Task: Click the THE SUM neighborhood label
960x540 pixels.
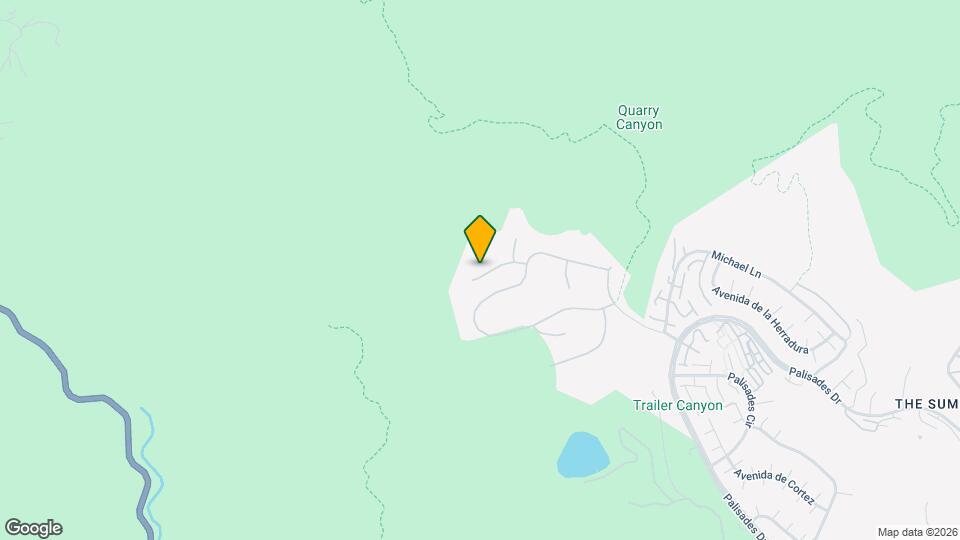Action: [x=927, y=404]
